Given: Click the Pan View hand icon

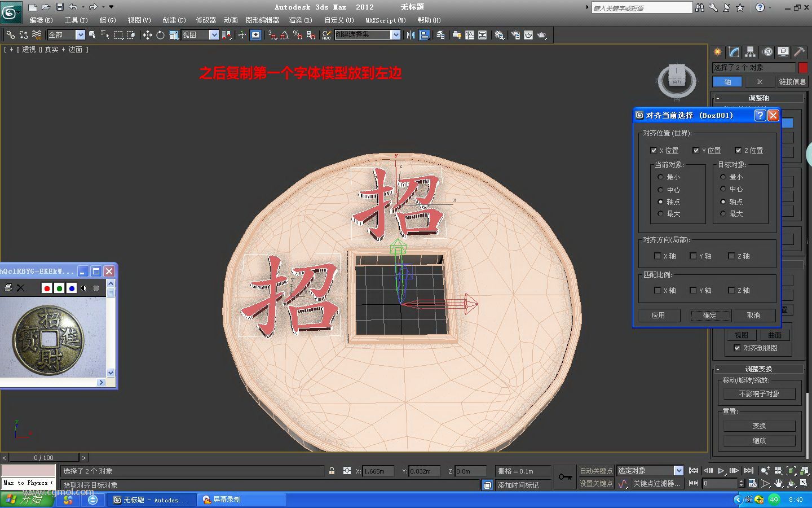Looking at the screenshot, I should [x=779, y=484].
